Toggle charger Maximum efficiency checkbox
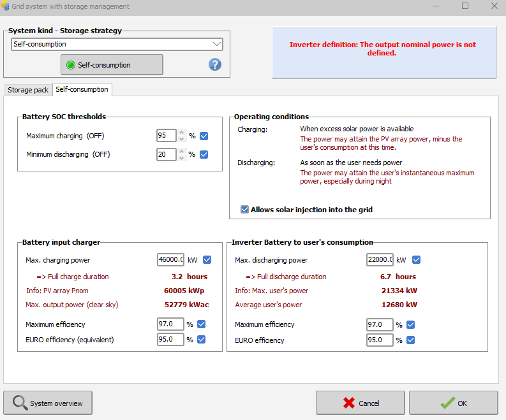The height and width of the screenshot is (420, 506). 202,324
